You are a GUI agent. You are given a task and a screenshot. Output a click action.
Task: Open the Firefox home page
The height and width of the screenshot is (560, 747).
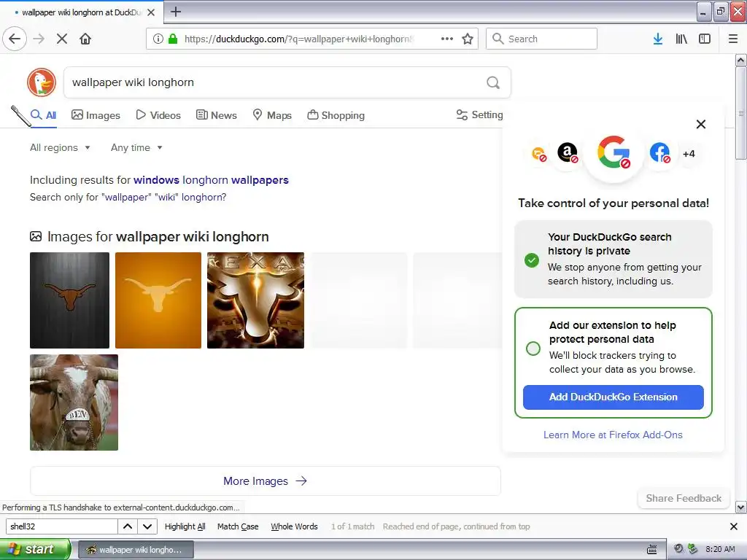(x=85, y=39)
